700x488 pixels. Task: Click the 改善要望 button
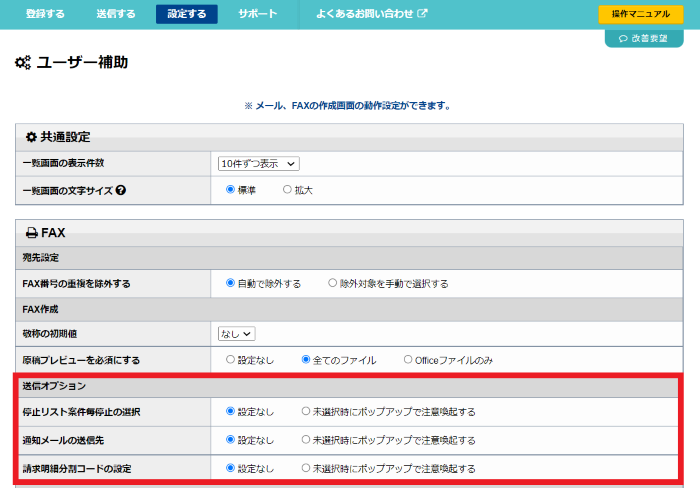point(644,38)
